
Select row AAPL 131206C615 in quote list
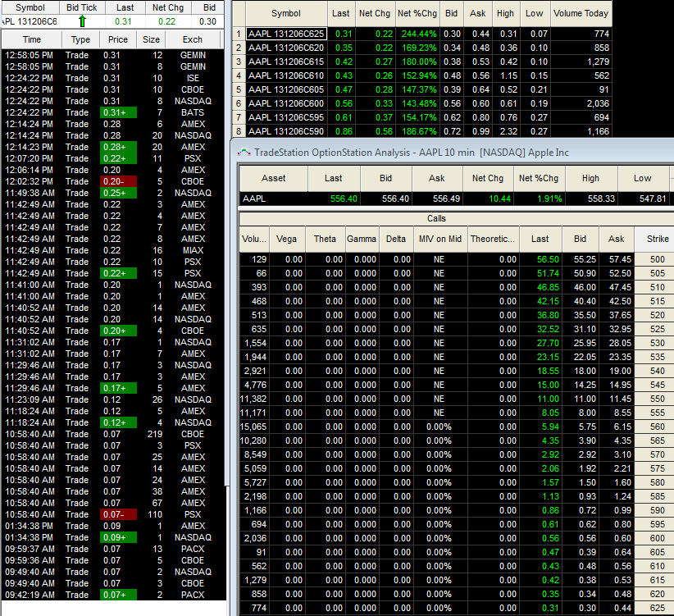click(x=422, y=62)
